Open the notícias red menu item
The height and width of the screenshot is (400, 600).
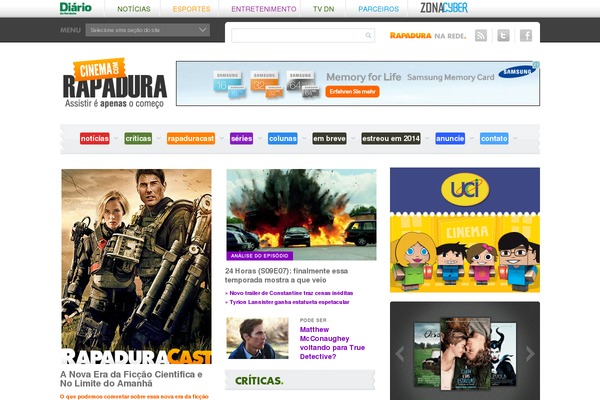[x=95, y=138]
